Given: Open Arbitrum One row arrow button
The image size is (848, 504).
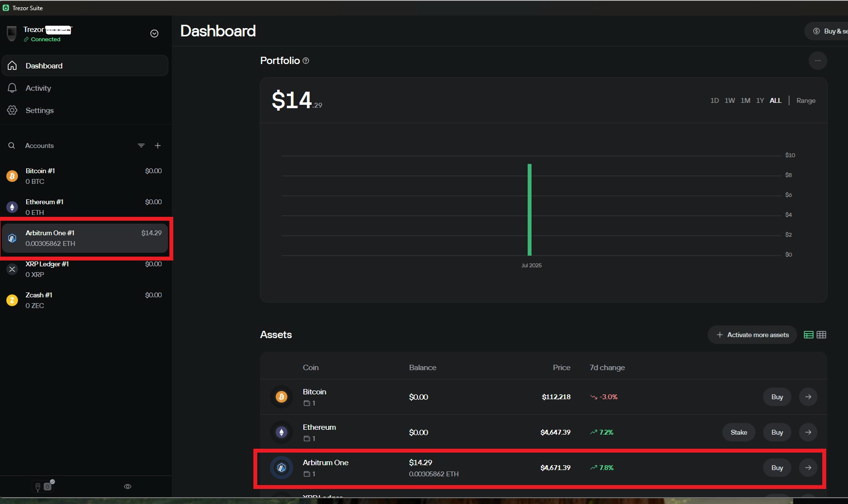Looking at the screenshot, I should tap(808, 468).
